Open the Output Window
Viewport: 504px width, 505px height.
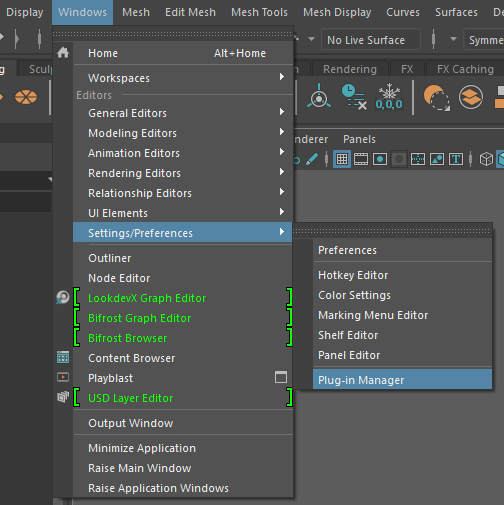[183, 423]
